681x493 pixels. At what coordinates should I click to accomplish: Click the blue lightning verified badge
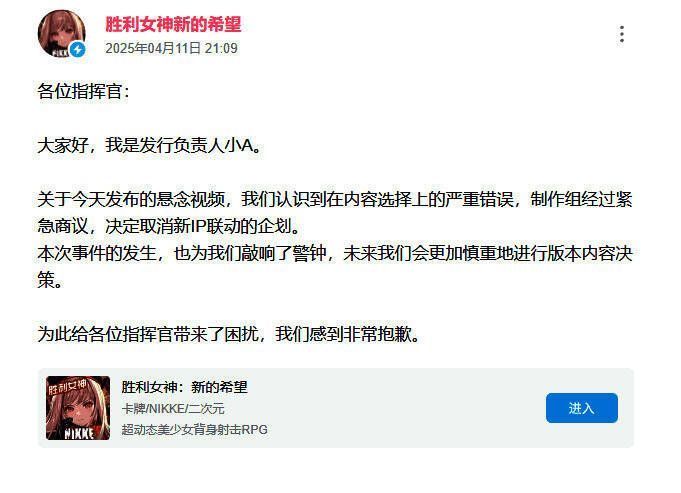(x=78, y=50)
